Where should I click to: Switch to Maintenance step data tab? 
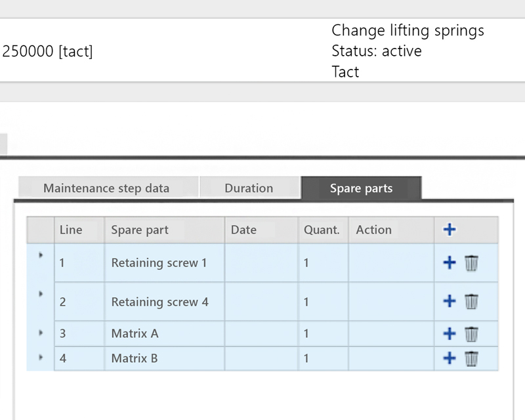[x=106, y=188]
